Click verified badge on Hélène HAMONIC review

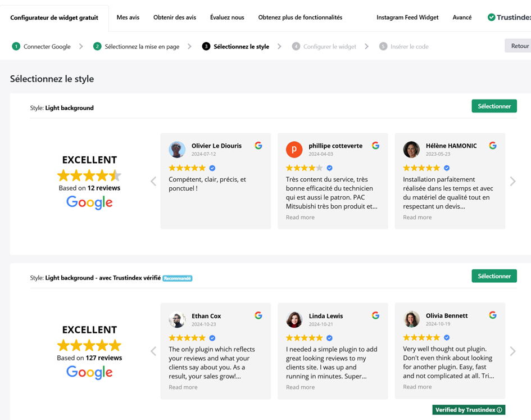click(447, 168)
